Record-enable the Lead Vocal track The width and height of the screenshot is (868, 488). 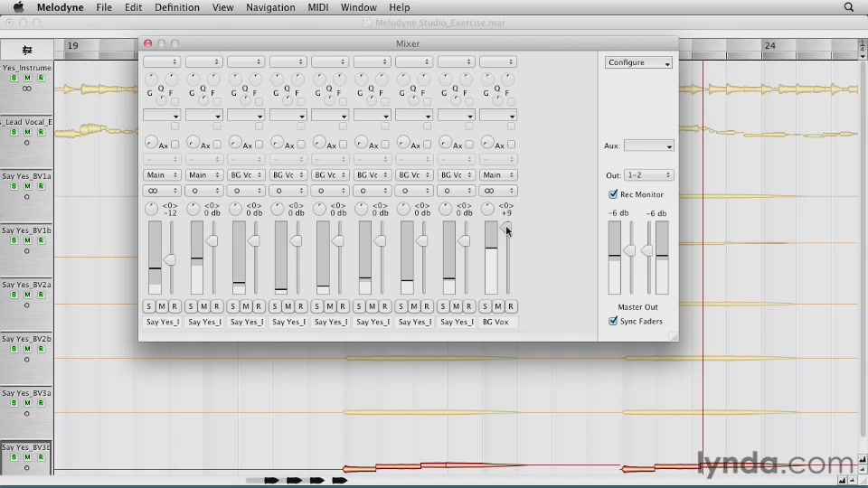tap(41, 132)
